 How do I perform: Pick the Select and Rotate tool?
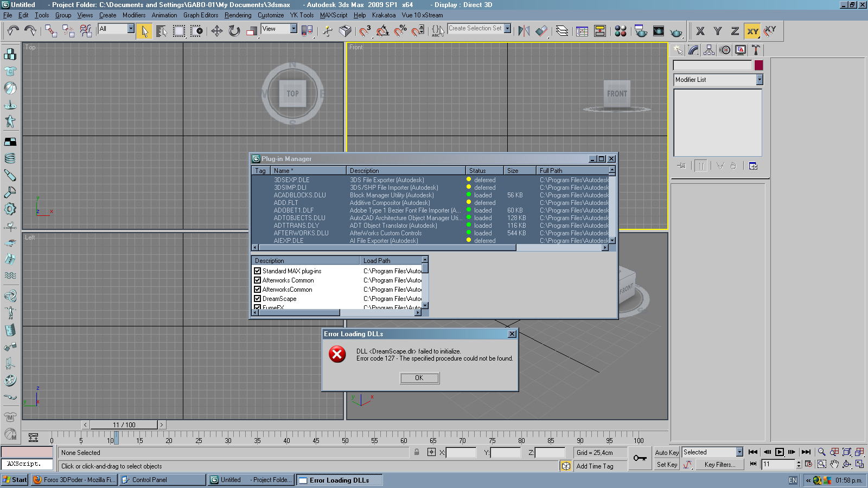point(234,31)
